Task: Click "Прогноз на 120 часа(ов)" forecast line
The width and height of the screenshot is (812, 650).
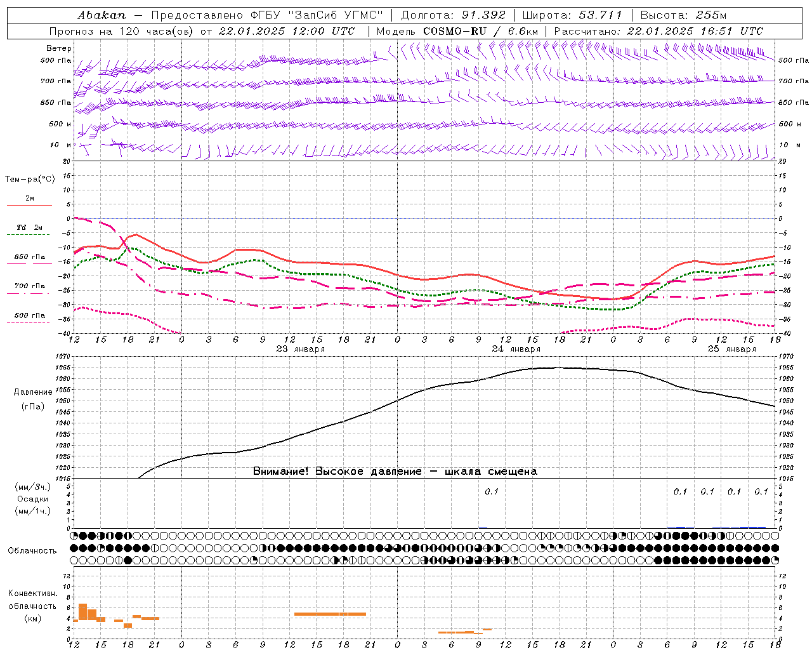Action: (x=121, y=31)
